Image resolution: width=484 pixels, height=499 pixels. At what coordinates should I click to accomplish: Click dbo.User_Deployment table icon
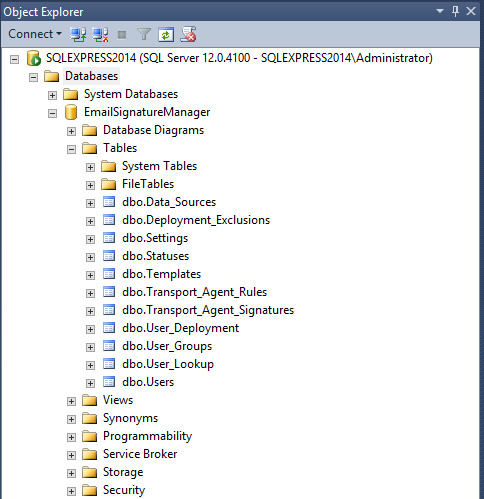(109, 328)
